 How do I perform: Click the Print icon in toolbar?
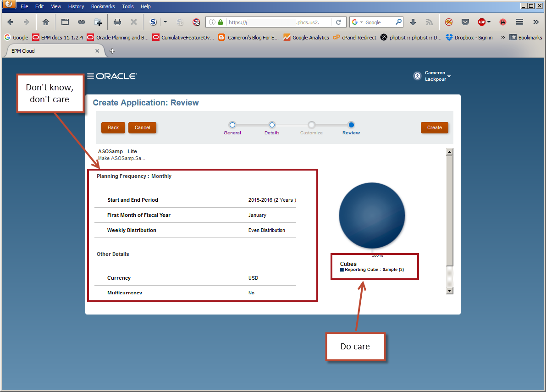pos(117,22)
